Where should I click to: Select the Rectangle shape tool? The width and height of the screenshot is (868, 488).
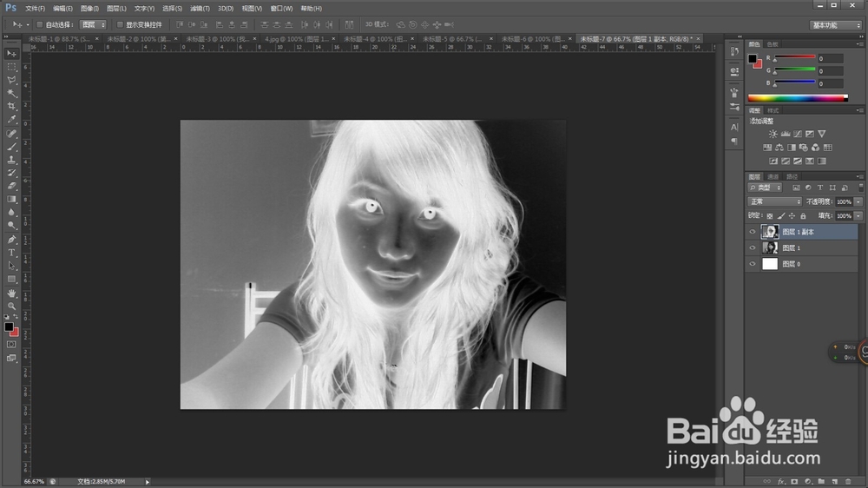click(x=11, y=280)
